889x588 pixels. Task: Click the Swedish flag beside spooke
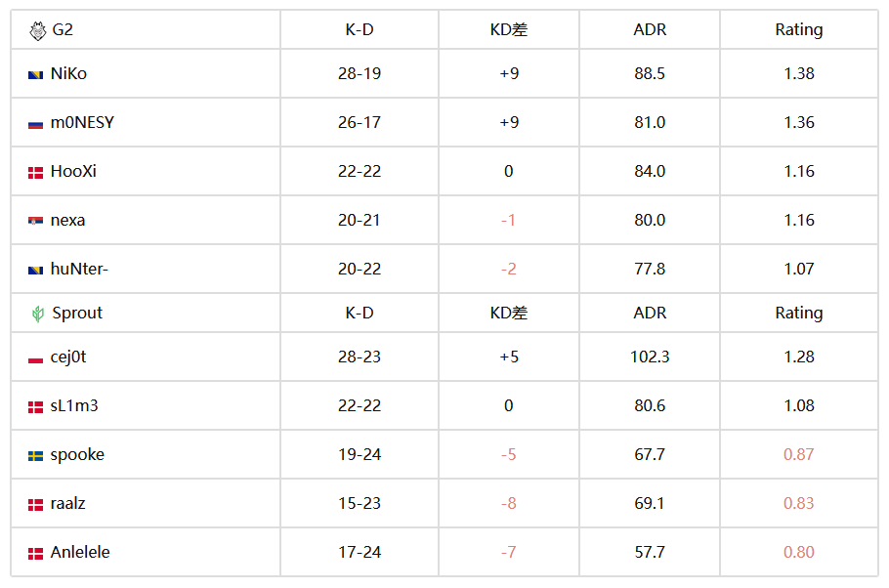(36, 456)
